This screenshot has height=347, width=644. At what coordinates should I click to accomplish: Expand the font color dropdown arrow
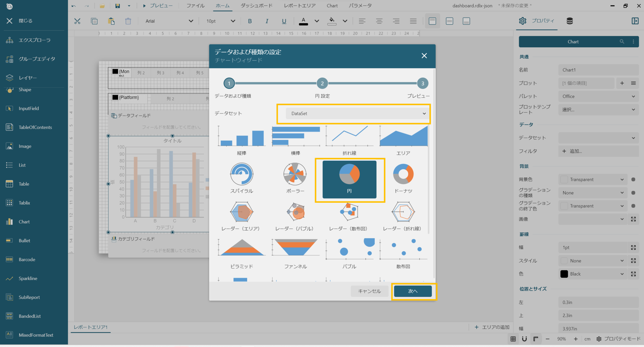(317, 21)
